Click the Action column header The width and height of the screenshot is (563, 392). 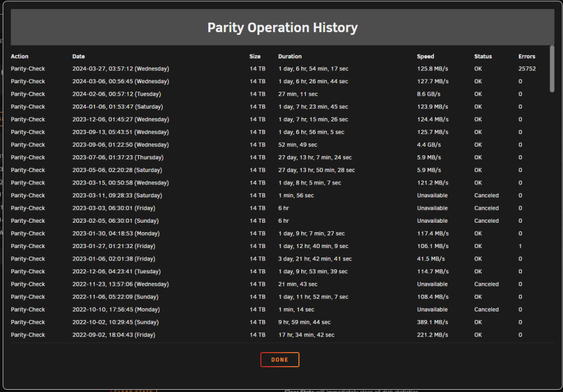click(19, 56)
